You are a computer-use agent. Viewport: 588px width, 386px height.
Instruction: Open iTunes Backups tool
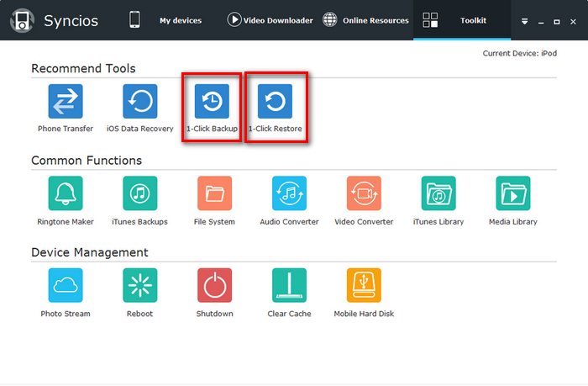pos(140,193)
